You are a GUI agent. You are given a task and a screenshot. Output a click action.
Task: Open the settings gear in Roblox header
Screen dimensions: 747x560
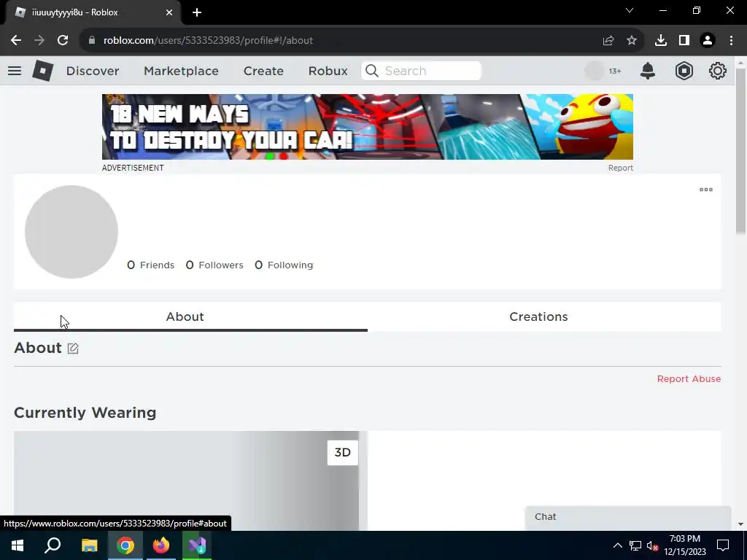coord(717,71)
